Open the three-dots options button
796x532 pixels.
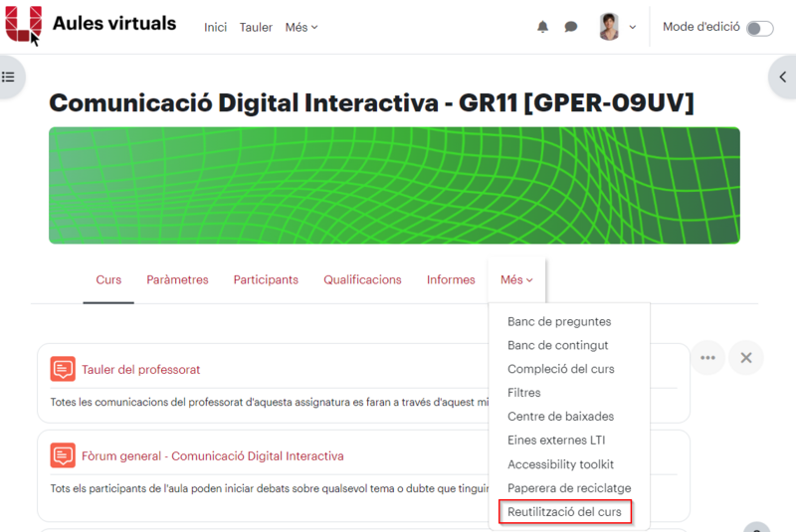click(x=707, y=358)
